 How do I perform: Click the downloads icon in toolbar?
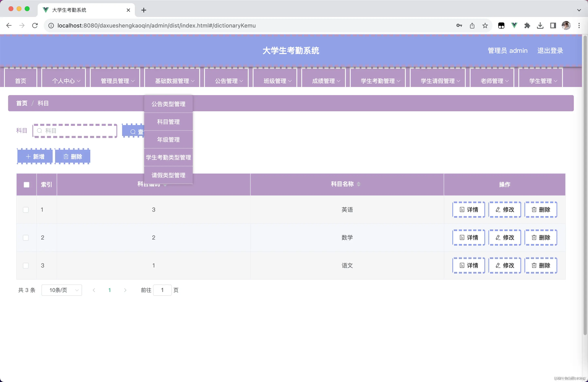540,25
